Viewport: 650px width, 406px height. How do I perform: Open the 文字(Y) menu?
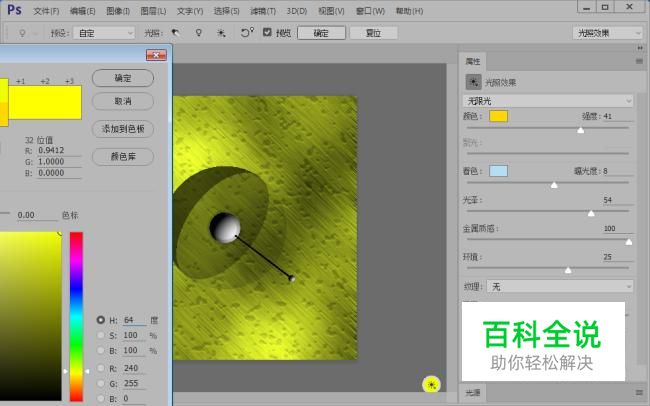(x=190, y=11)
